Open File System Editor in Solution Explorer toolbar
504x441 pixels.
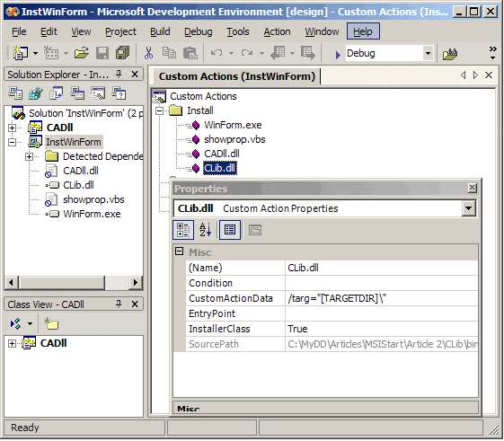click(x=15, y=93)
